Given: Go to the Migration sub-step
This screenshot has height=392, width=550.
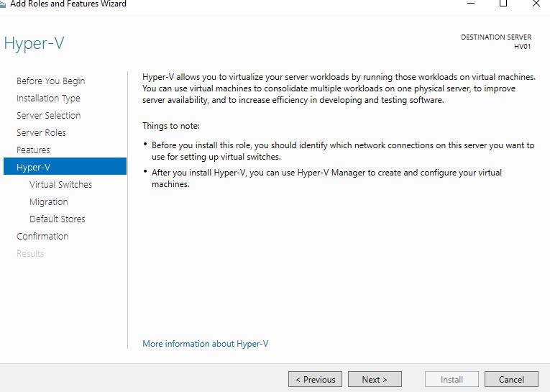Looking at the screenshot, I should click(x=48, y=202).
